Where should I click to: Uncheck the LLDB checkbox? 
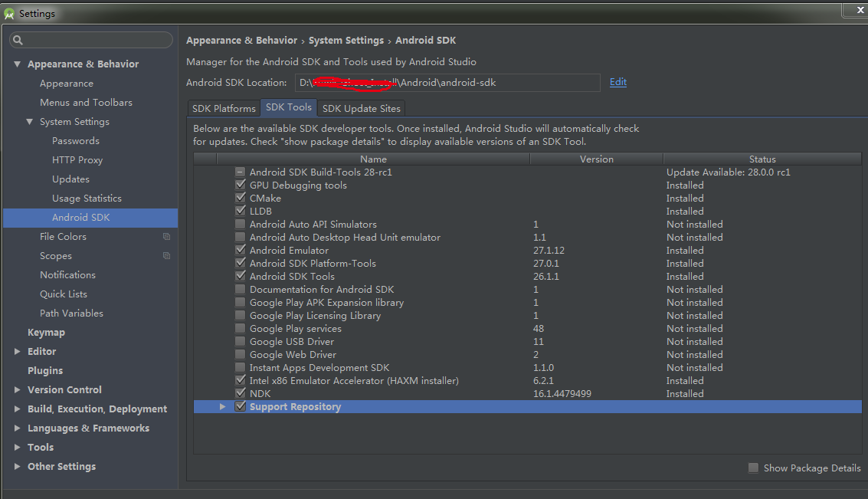click(241, 211)
